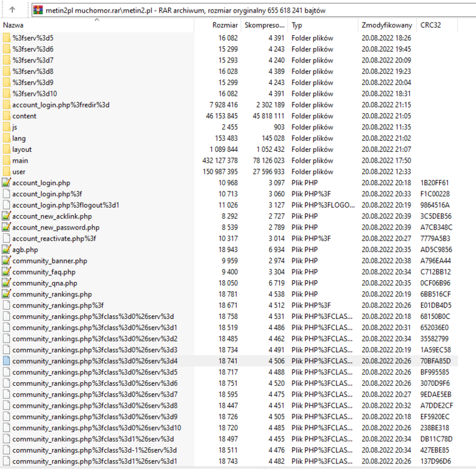Click CRC32 value AD5C9856 for agb.php

(x=436, y=250)
